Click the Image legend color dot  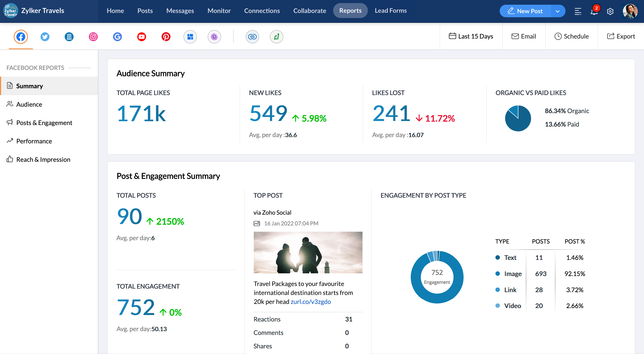coord(497,274)
